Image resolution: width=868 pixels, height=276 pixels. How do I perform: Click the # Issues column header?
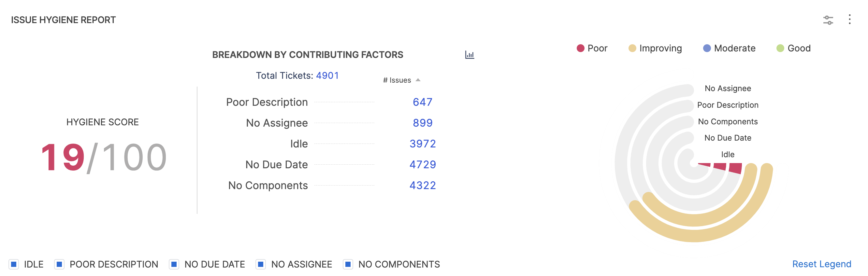397,80
